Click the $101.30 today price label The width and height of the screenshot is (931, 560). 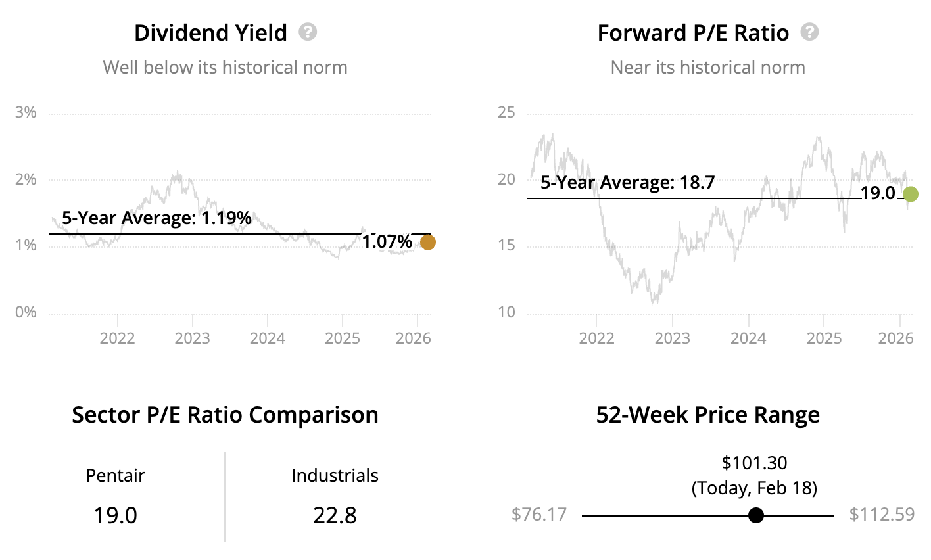click(x=754, y=463)
